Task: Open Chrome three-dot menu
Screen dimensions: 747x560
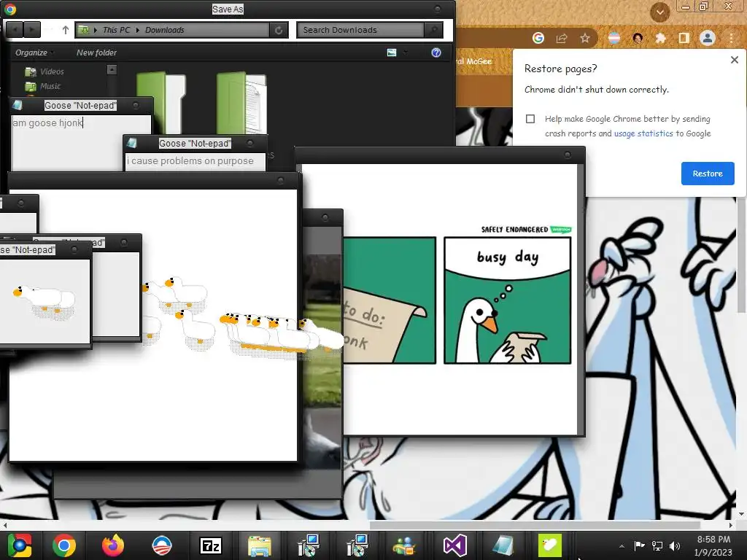Action: click(731, 38)
